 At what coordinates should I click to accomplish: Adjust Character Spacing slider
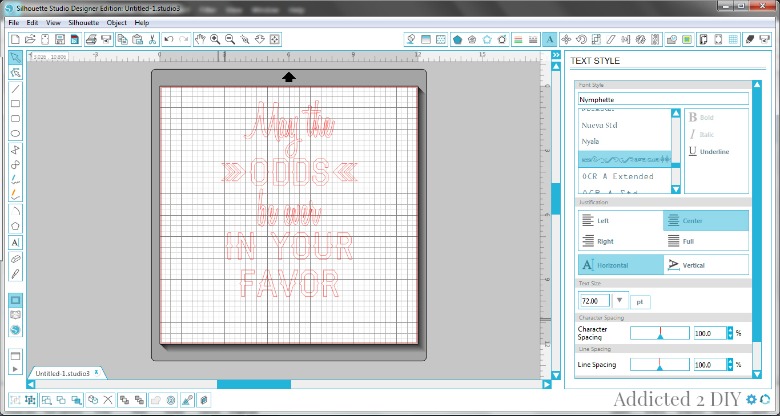tap(660, 333)
